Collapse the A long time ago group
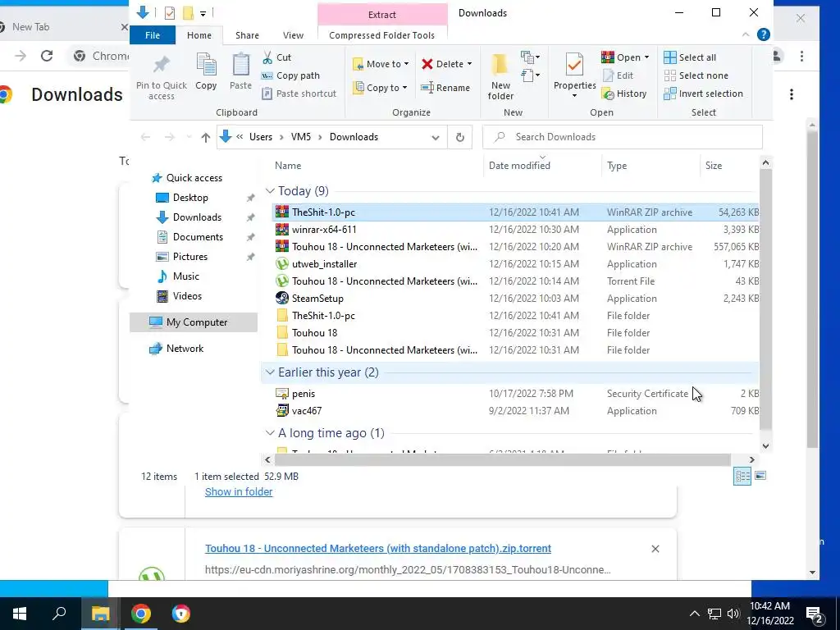Image resolution: width=840 pixels, height=630 pixels. 270,433
